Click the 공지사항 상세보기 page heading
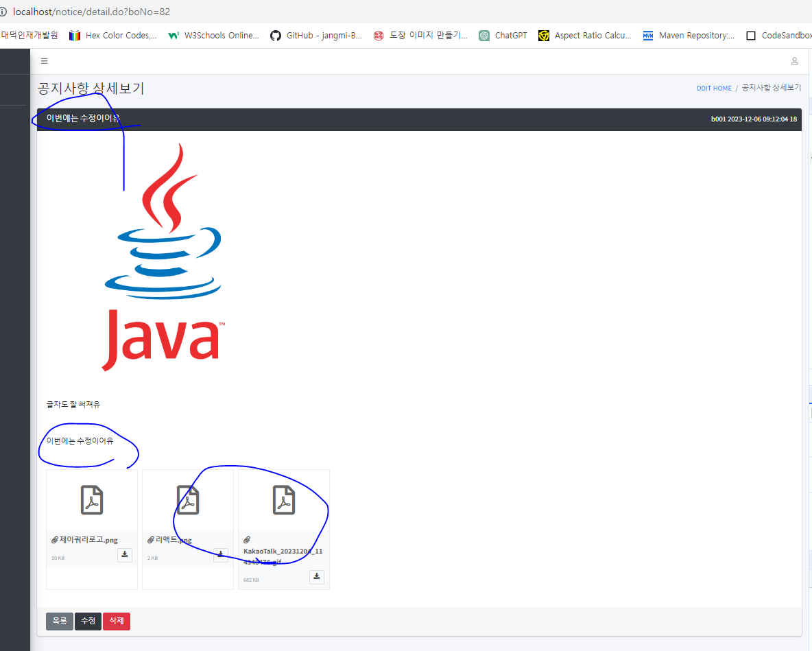Viewport: 812px width, 651px height. point(91,88)
